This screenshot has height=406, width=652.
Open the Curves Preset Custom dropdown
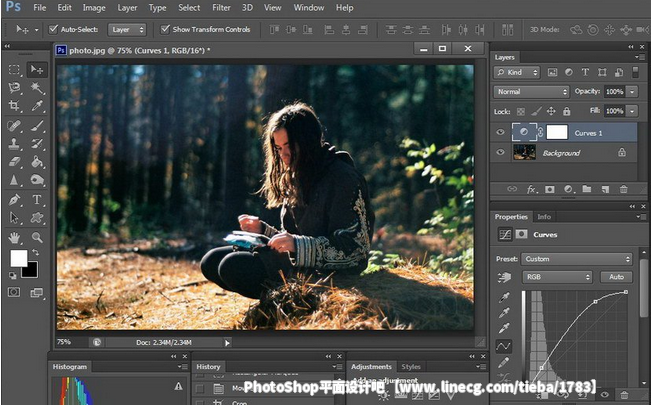click(576, 259)
